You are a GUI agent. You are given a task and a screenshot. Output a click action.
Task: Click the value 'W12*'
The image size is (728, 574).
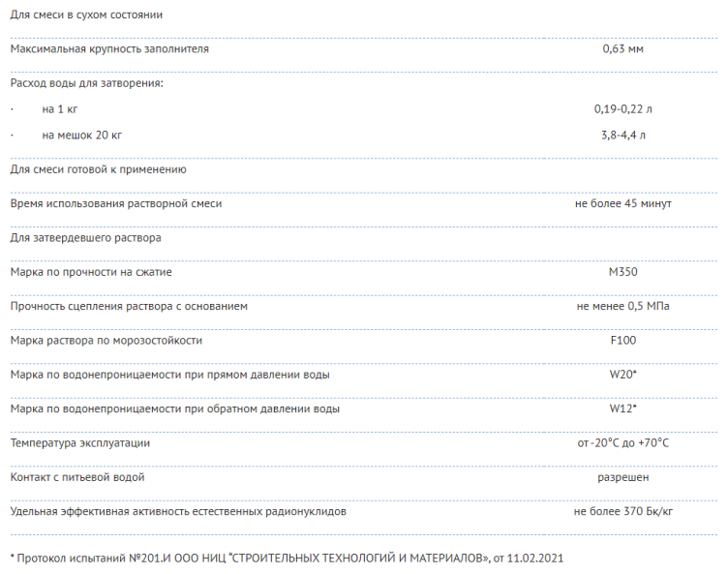[x=623, y=408]
